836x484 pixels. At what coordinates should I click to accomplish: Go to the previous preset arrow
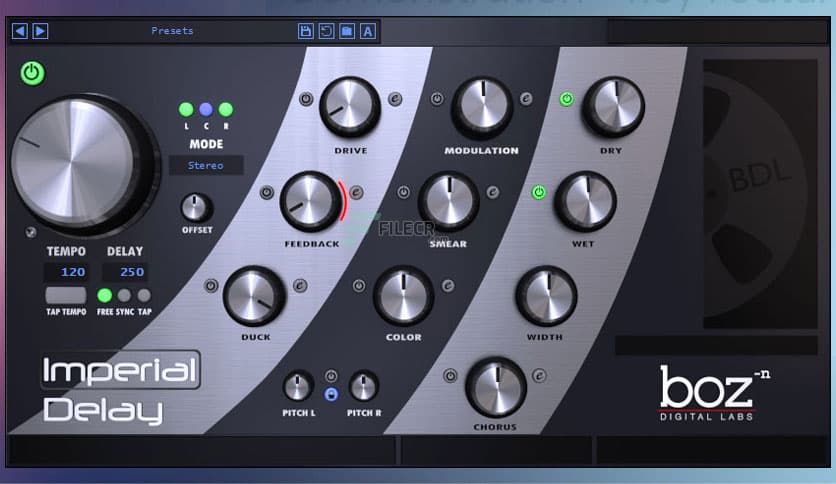tap(20, 31)
